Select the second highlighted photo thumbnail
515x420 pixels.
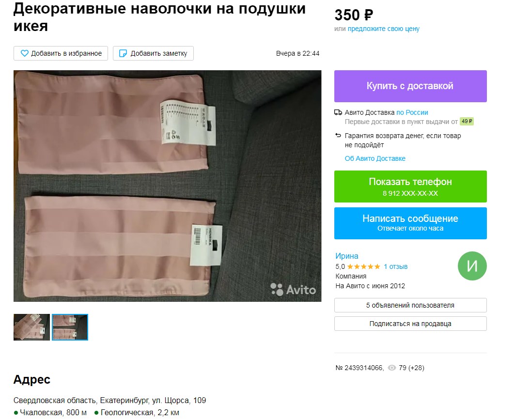point(70,327)
